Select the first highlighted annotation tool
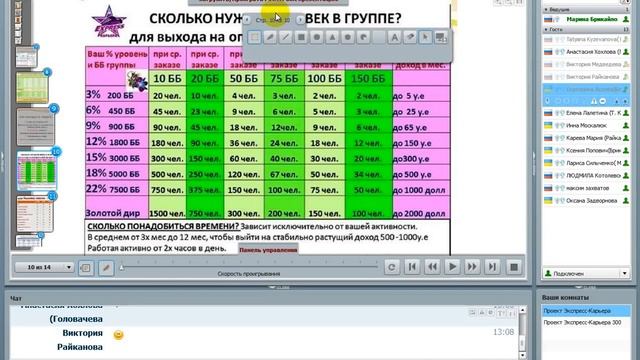Screen dimensions: 640x360 click(x=254, y=38)
